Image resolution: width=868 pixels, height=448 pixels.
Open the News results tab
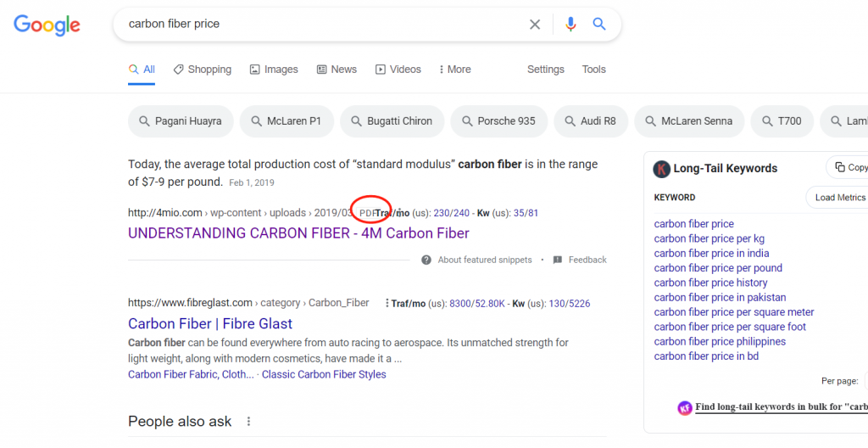[x=337, y=70]
